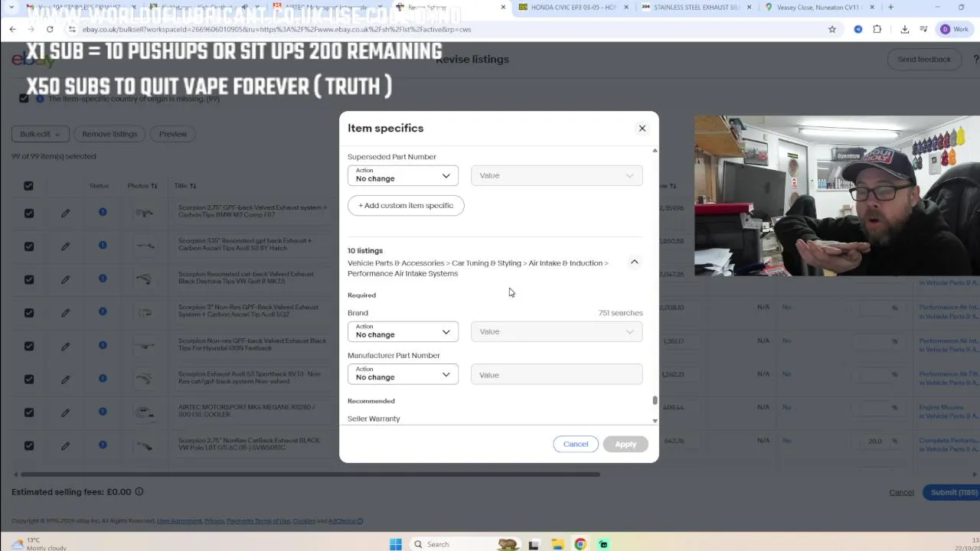980x551 pixels.
Task: Open Superseded Part Number action dropdown
Action: pyautogui.click(x=403, y=175)
